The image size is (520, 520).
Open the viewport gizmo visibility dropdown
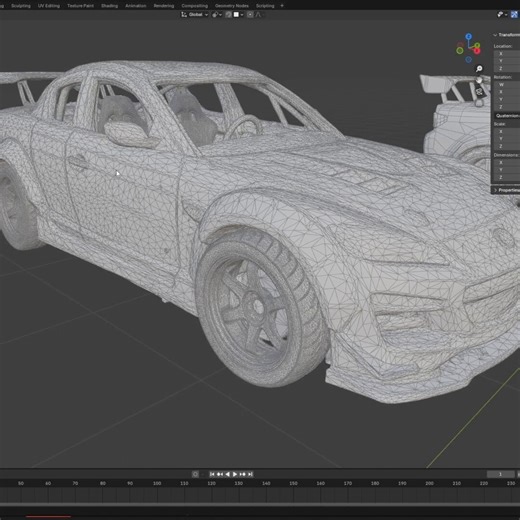tap(502, 14)
